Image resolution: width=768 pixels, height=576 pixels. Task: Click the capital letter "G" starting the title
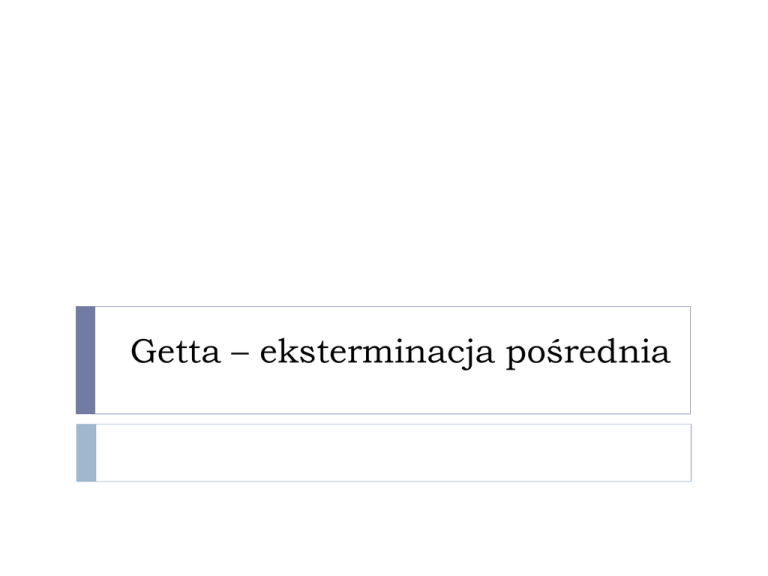(x=141, y=353)
